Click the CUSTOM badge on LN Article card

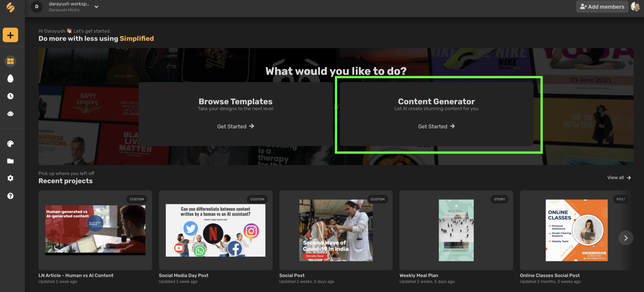coord(137,199)
